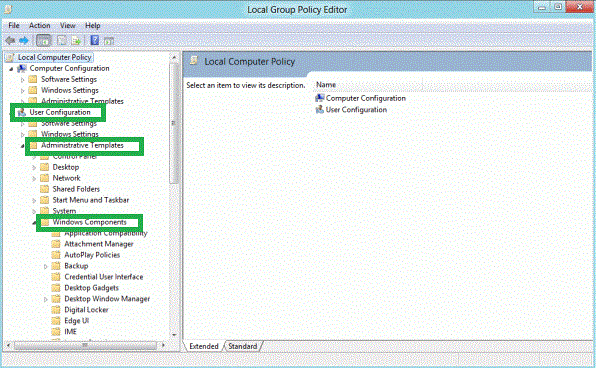The height and width of the screenshot is (368, 596).
Task: Click the Export List toolbar icon
Action: pyautogui.click(x=76, y=40)
